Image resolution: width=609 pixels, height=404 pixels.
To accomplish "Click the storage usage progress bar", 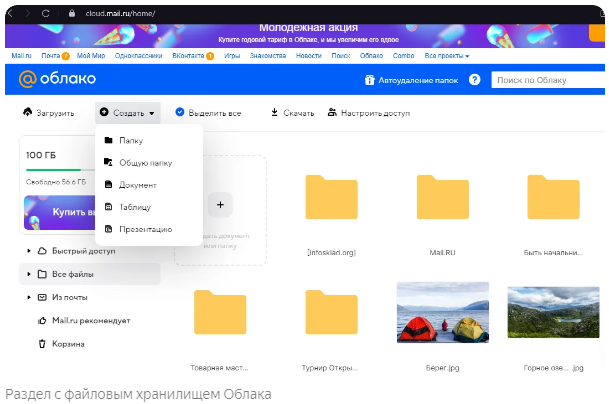I will (x=60, y=170).
